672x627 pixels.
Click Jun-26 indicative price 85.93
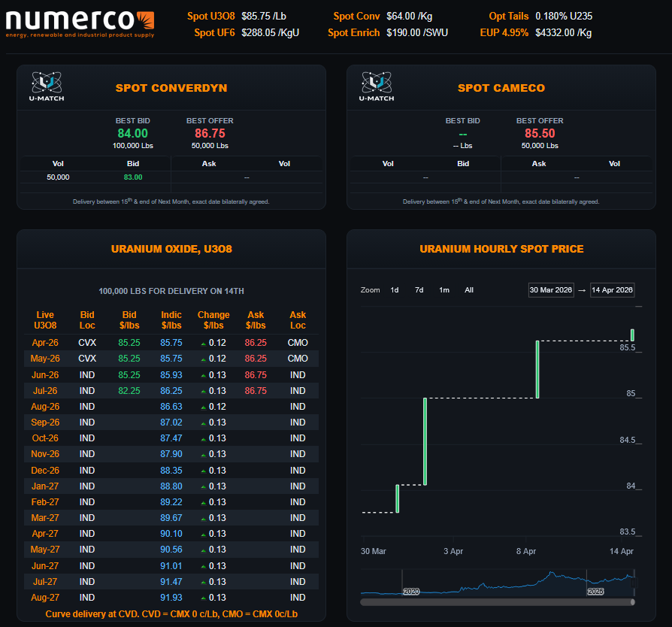pyautogui.click(x=171, y=375)
